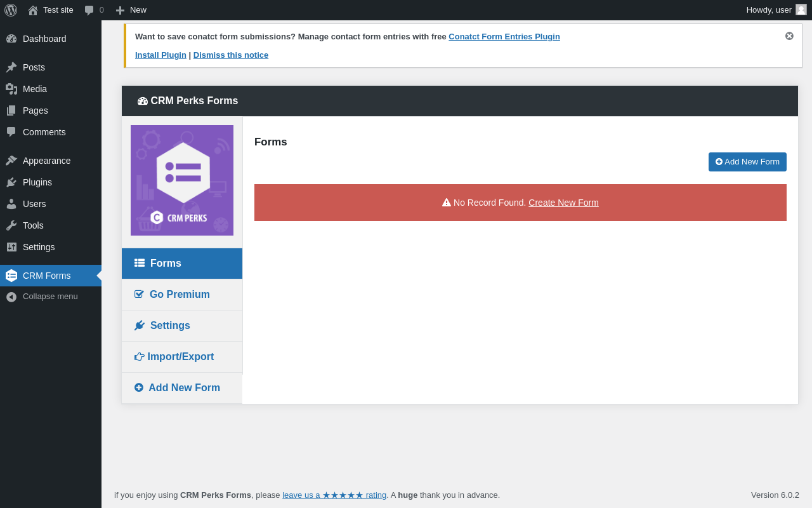Click leave us a five-star rating link

(334, 495)
